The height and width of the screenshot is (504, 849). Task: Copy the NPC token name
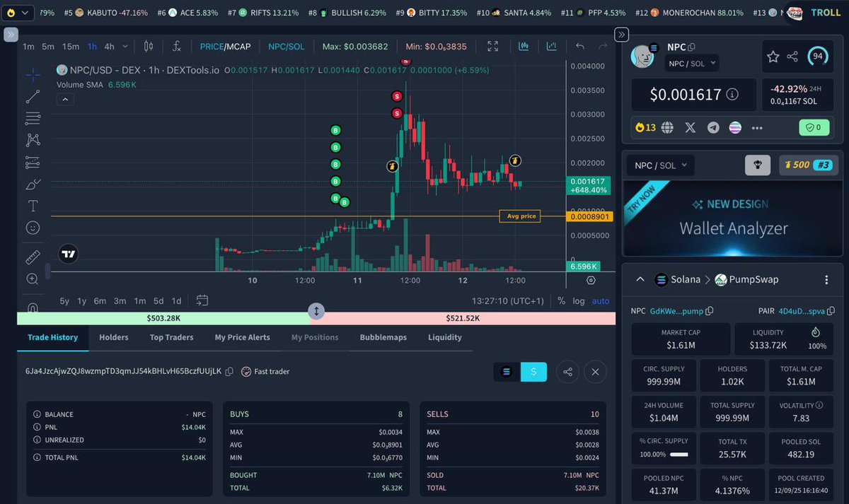[x=692, y=47]
